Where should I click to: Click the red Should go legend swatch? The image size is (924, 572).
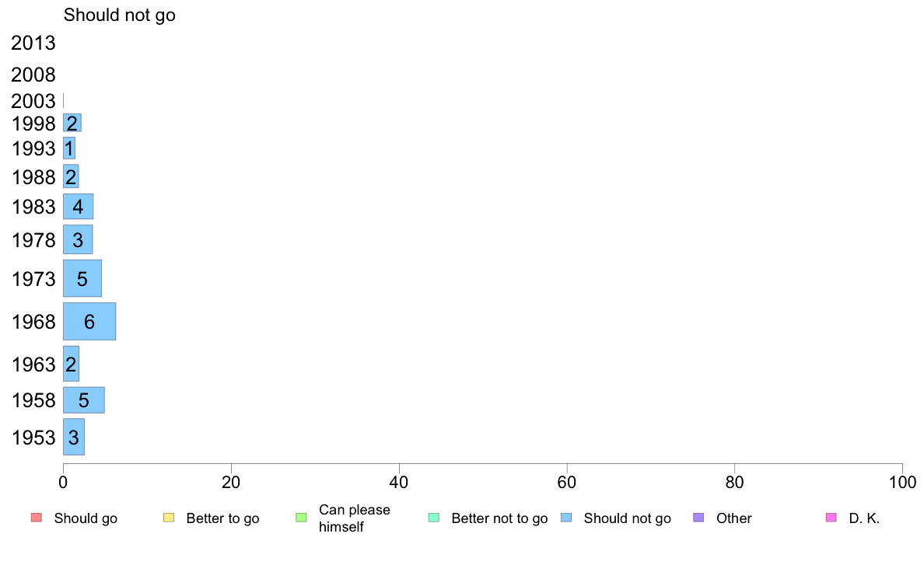coord(37,518)
